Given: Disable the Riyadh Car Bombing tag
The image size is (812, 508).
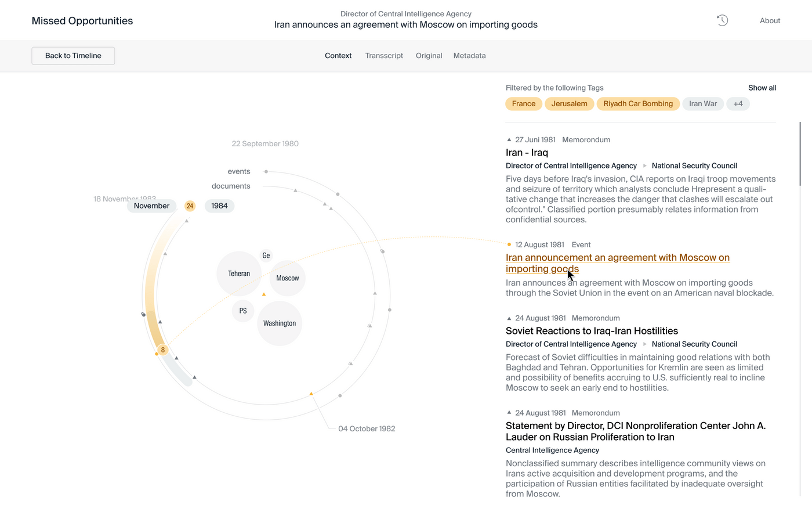Looking at the screenshot, I should pyautogui.click(x=638, y=104).
